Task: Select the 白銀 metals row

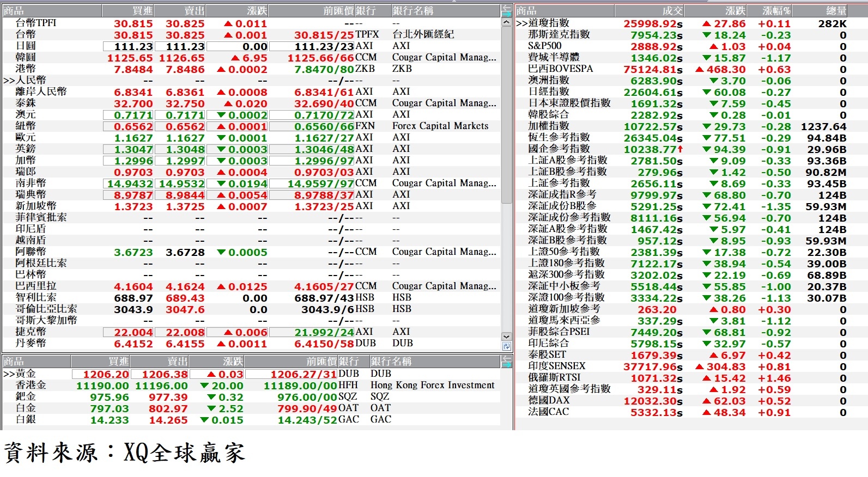Action: coord(251,419)
